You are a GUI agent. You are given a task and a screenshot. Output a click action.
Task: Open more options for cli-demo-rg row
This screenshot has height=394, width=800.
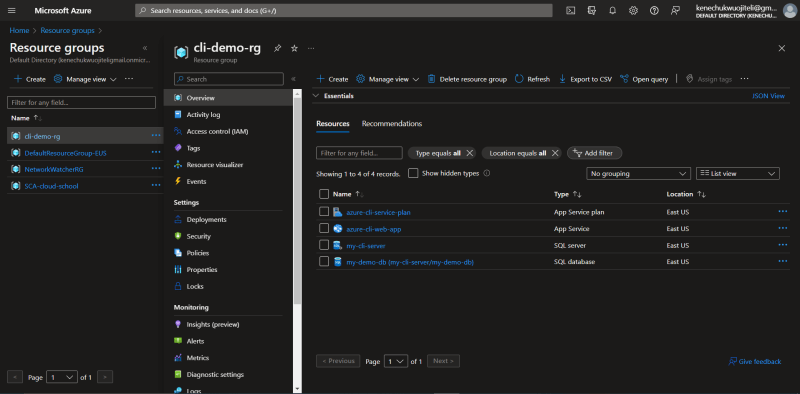pos(156,136)
